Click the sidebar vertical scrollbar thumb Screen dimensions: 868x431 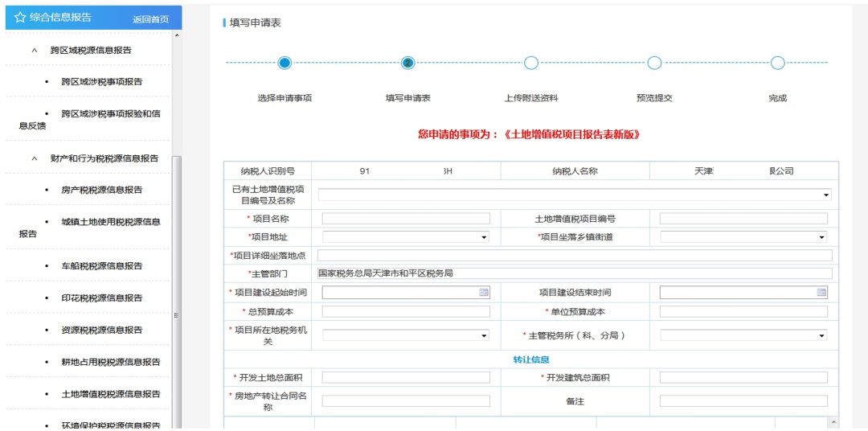click(177, 291)
